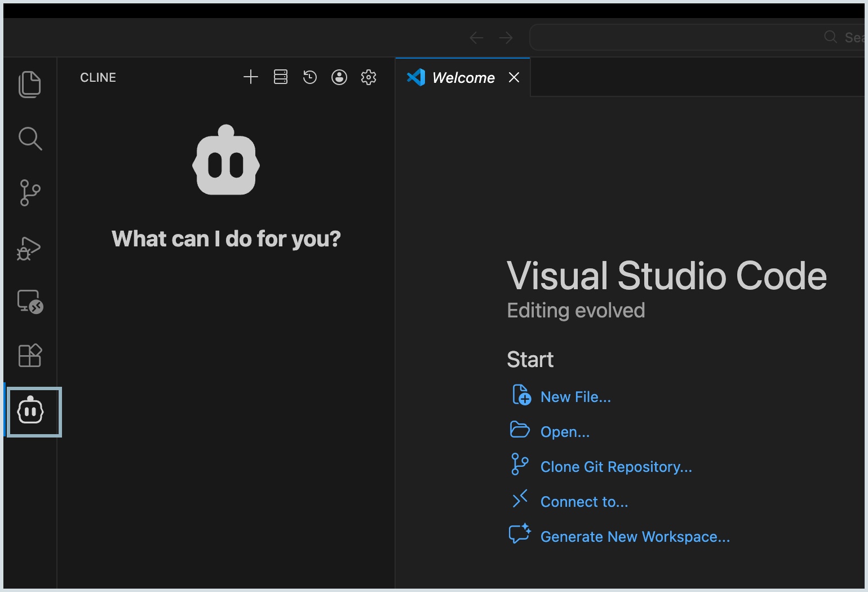Viewport: 868px width, 592px height.
Task: Open the Explorer view in activity bar
Action: pos(30,85)
